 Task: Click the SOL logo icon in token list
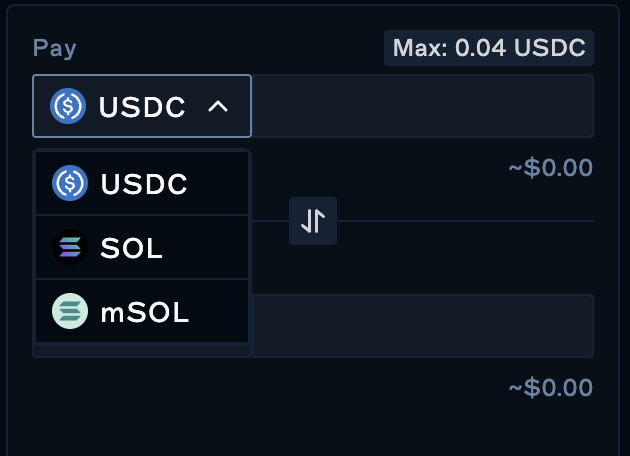tap(70, 248)
